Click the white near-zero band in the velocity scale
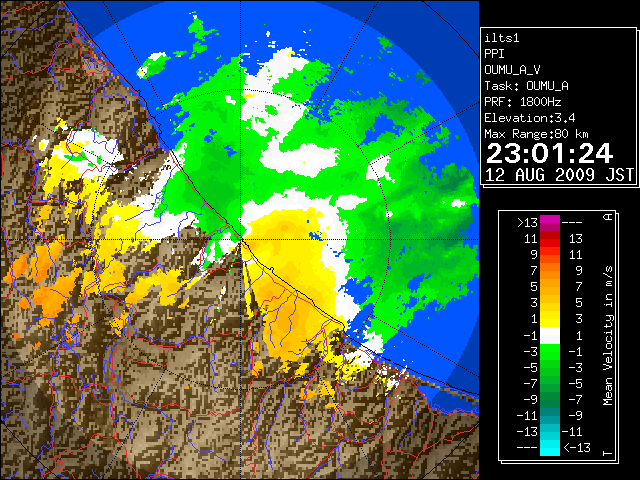The image size is (640, 480). tap(550, 336)
